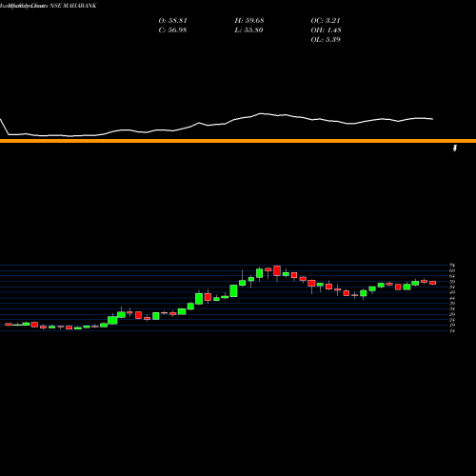
Task: Click the 29 price axis label
Action: pyautogui.click(x=452, y=314)
